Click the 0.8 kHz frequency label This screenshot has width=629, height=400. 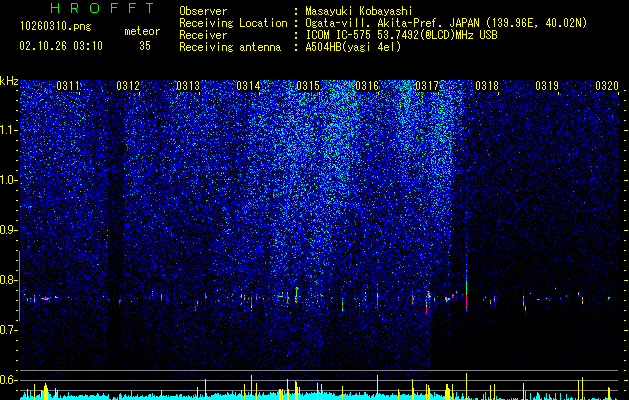click(x=8, y=280)
